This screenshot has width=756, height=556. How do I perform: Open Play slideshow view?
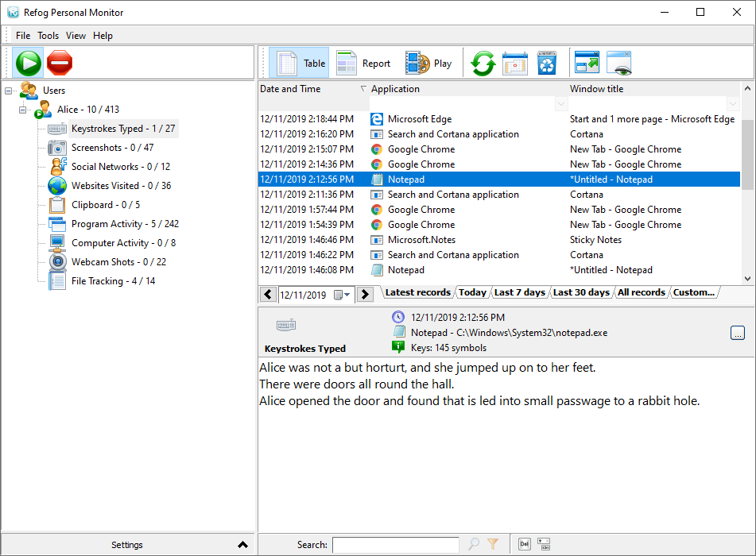pyautogui.click(x=428, y=63)
